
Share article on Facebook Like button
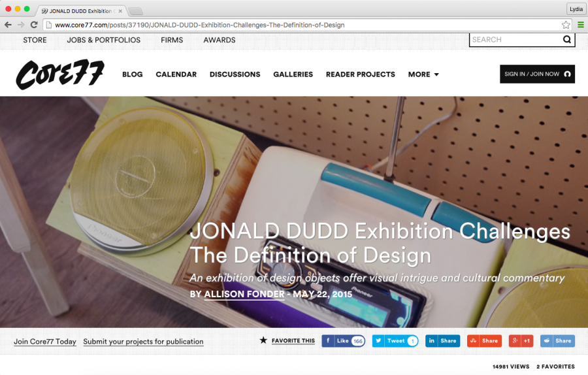pyautogui.click(x=344, y=340)
